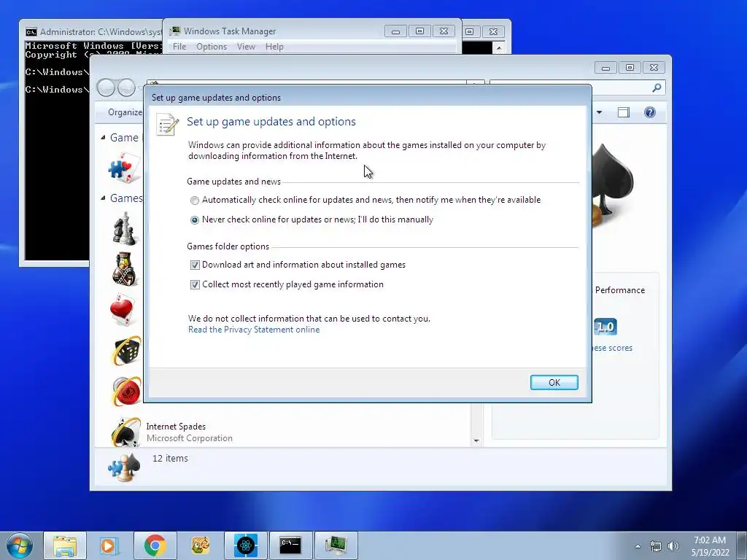Toggle the preview pane icon in Games Explorer
This screenshot has width=747, height=560.
click(624, 112)
